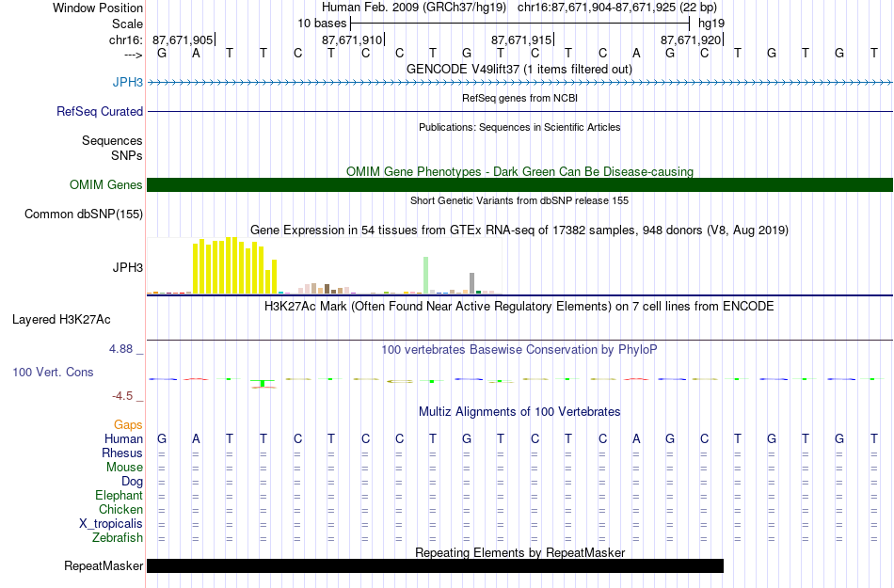Click the tall light green GTEx expression bar

click(x=425, y=276)
